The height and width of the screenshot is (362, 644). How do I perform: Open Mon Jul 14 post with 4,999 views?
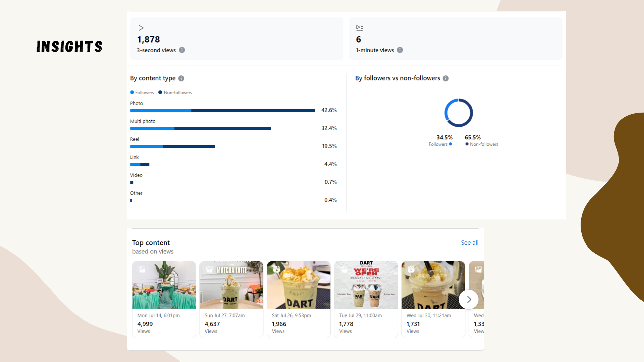pyautogui.click(x=164, y=285)
